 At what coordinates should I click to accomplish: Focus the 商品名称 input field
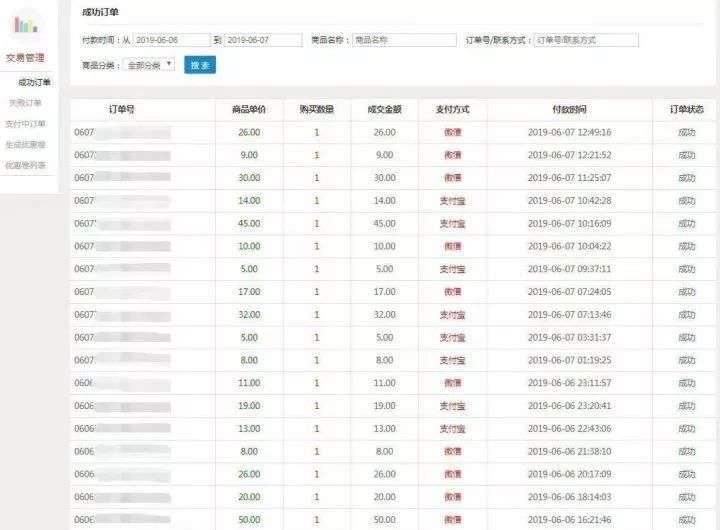click(405, 40)
